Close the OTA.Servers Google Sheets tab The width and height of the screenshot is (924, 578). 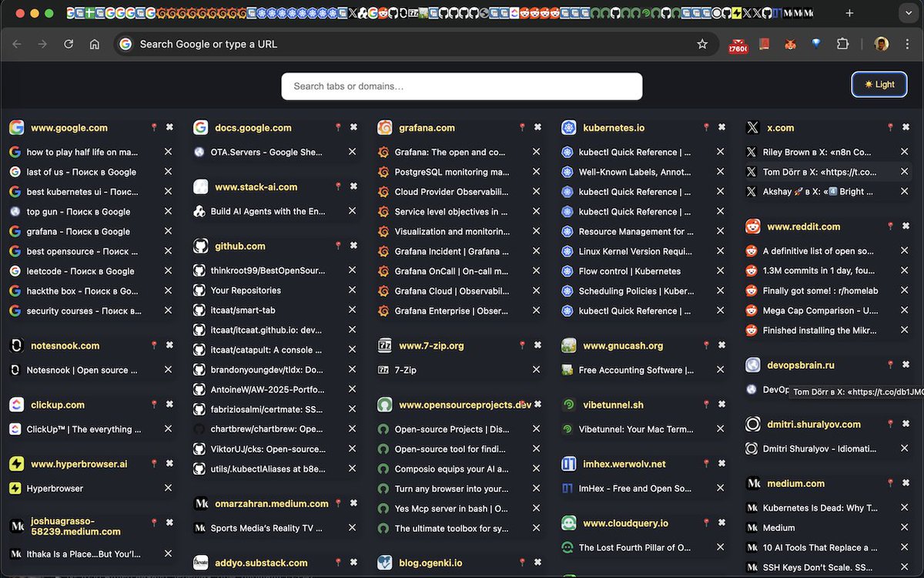point(352,152)
